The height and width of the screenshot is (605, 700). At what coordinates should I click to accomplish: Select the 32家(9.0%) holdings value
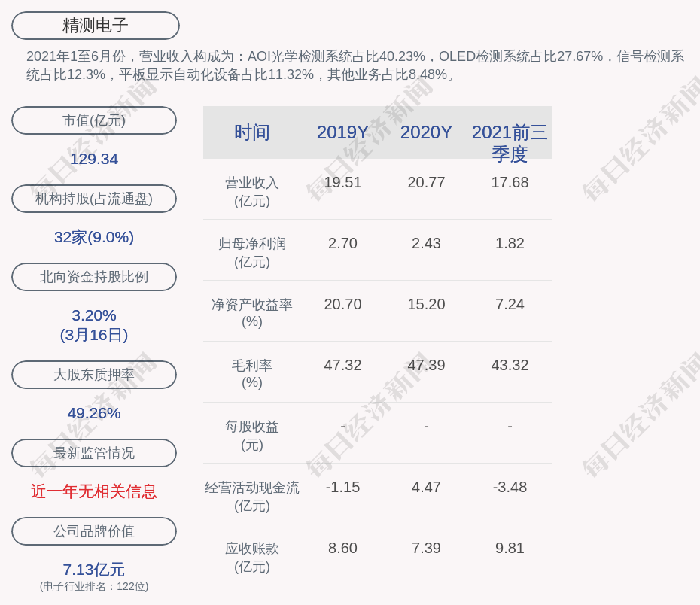coord(94,237)
